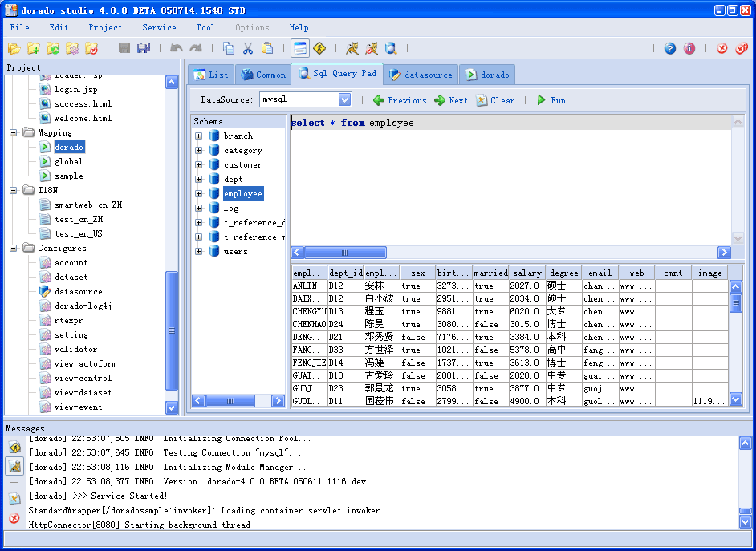Screen dimensions: 756x551
Task: Click the Clear button in query pad
Action: (x=495, y=100)
